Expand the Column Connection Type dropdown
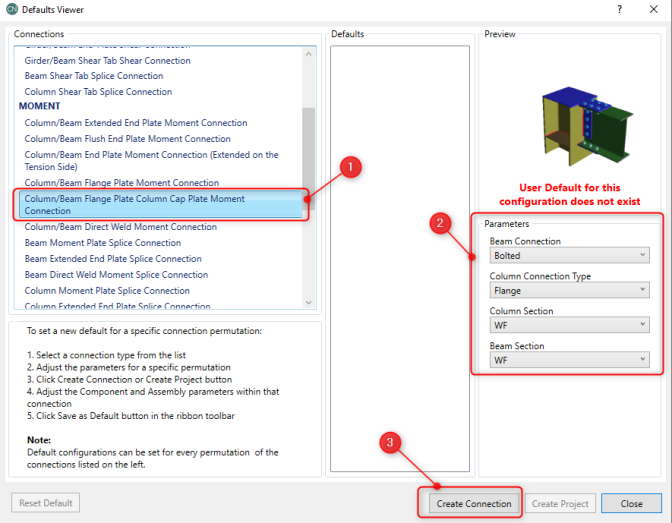This screenshot has width=672, height=523. pos(569,290)
